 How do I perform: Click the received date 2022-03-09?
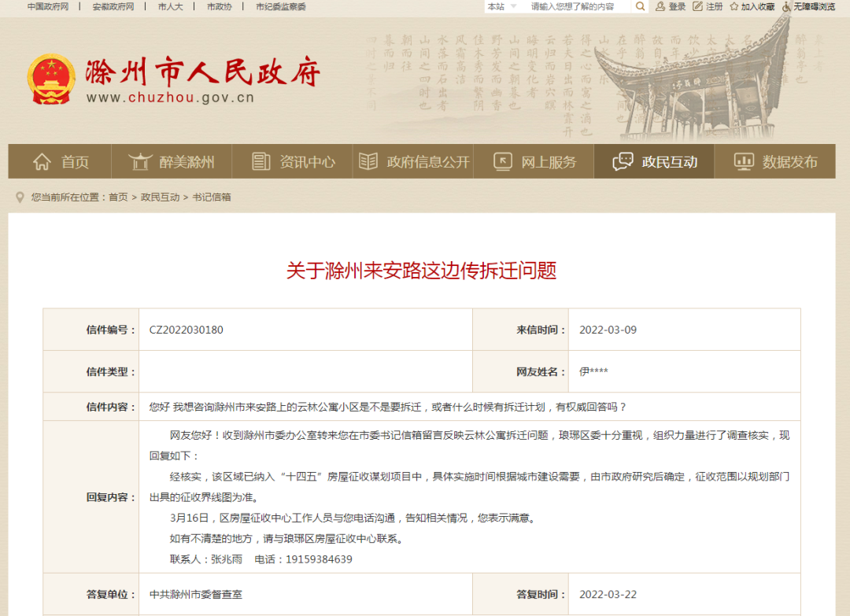[608, 330]
